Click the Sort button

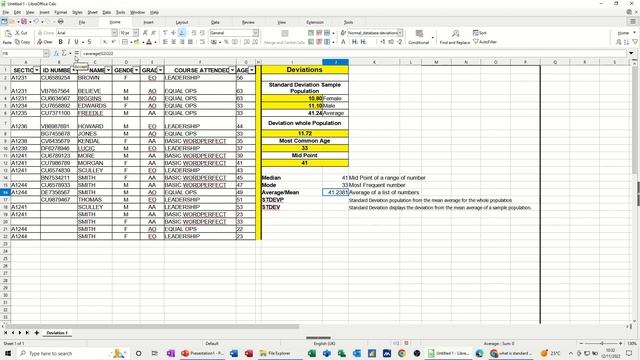[480, 33]
